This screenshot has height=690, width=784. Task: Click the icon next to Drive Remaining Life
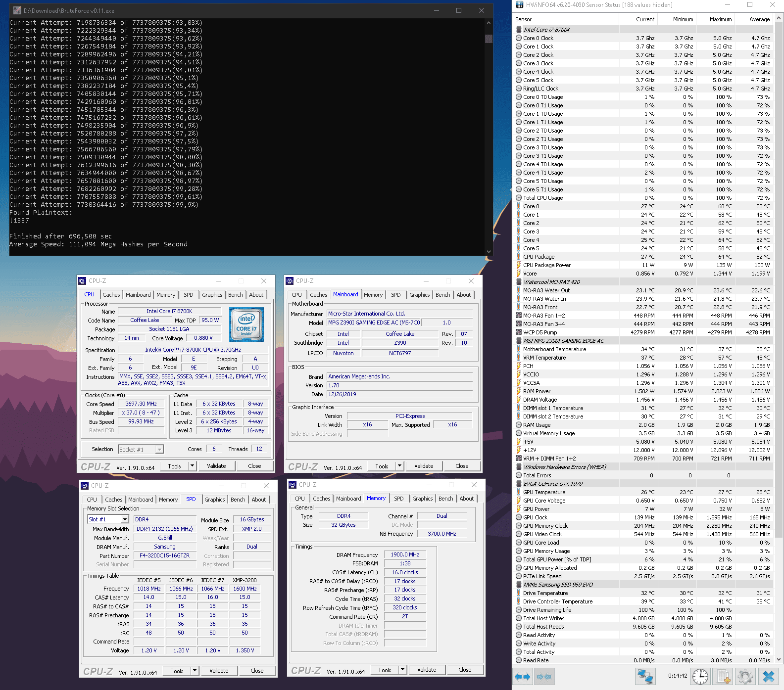pyautogui.click(x=519, y=610)
